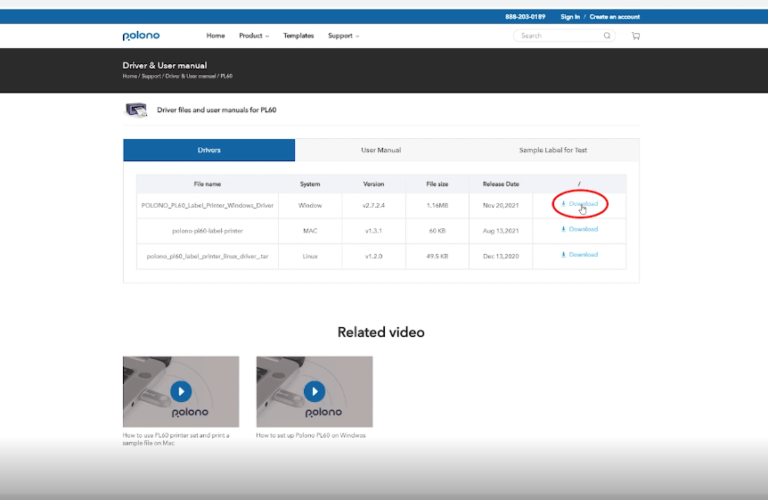
Task: Click the Version column header
Action: click(x=374, y=184)
